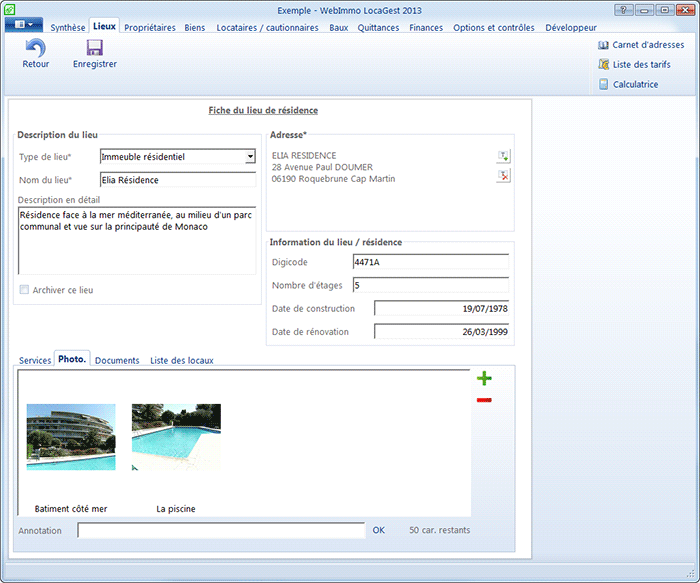Click the Retour back arrow icon

point(35,48)
